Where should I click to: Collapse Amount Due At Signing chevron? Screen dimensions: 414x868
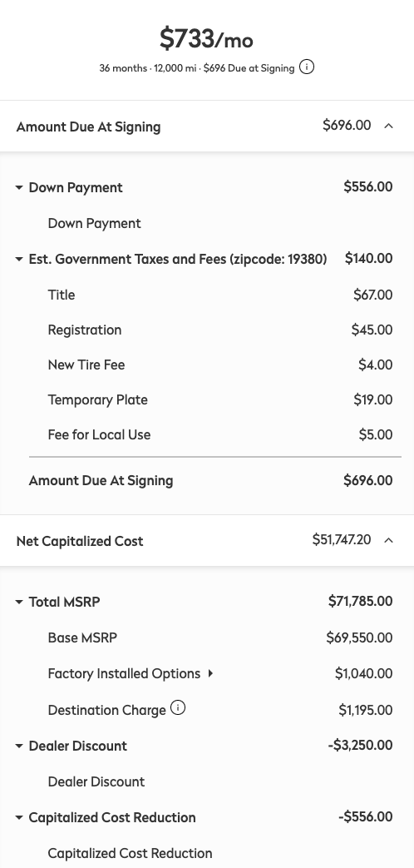point(388,126)
